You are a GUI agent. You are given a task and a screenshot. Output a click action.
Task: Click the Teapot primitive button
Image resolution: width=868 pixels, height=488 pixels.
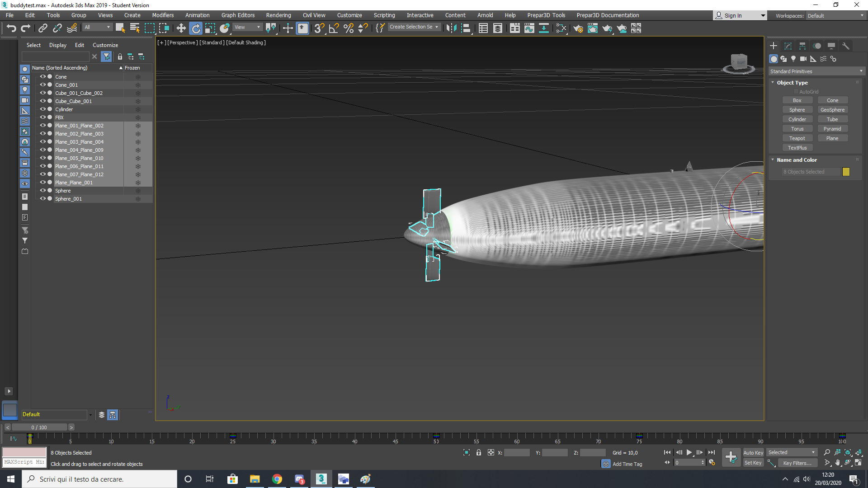pyautogui.click(x=797, y=138)
